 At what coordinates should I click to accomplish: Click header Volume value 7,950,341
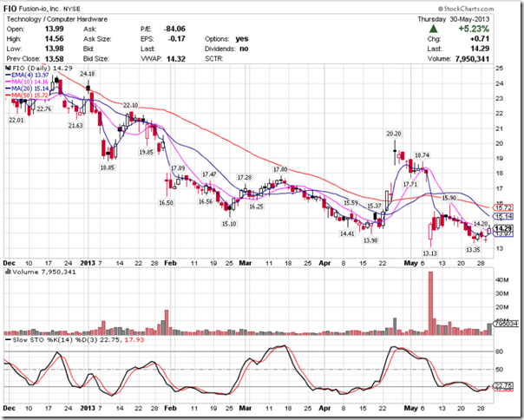pos(472,59)
